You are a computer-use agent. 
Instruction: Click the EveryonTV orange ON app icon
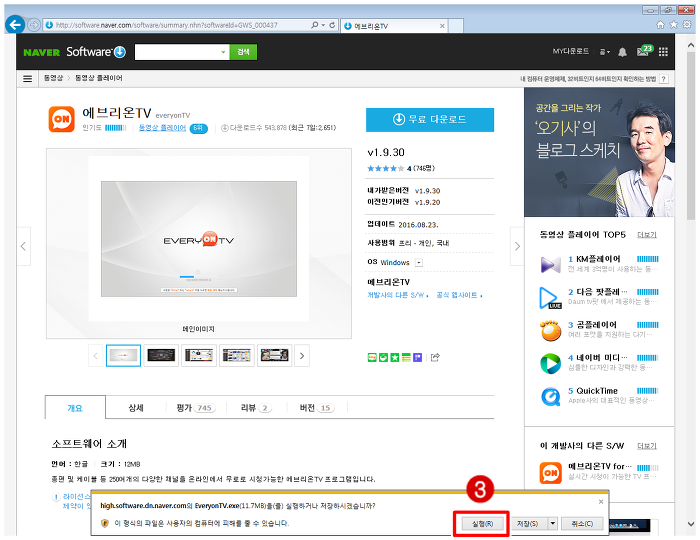(x=62, y=119)
